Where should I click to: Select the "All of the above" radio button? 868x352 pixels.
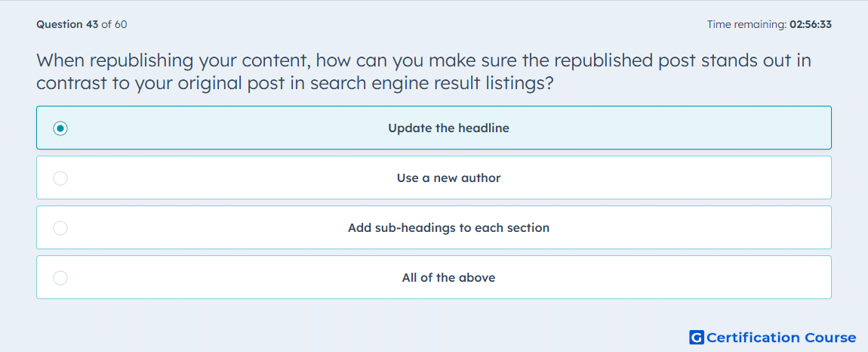(60, 278)
